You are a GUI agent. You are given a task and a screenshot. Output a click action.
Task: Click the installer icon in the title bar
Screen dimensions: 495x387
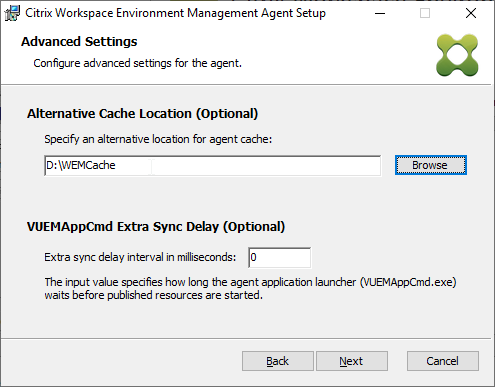pos(13,13)
